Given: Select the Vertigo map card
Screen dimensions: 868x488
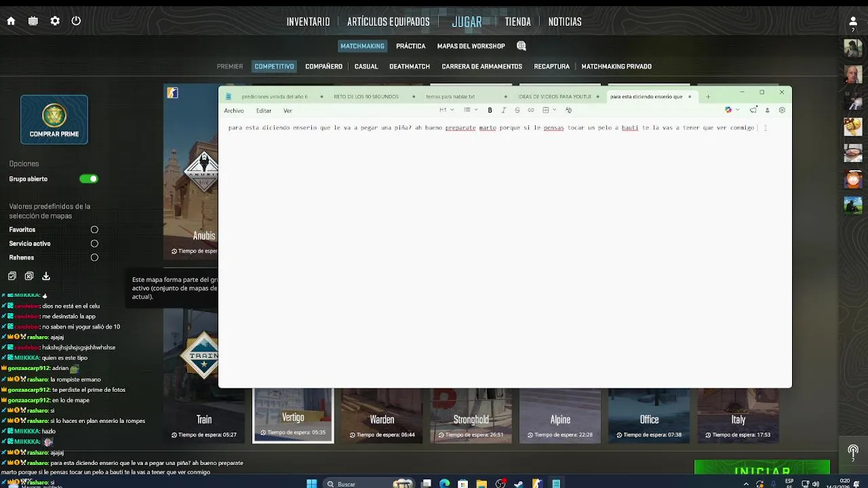Looking at the screenshot, I should pyautogui.click(x=293, y=415).
